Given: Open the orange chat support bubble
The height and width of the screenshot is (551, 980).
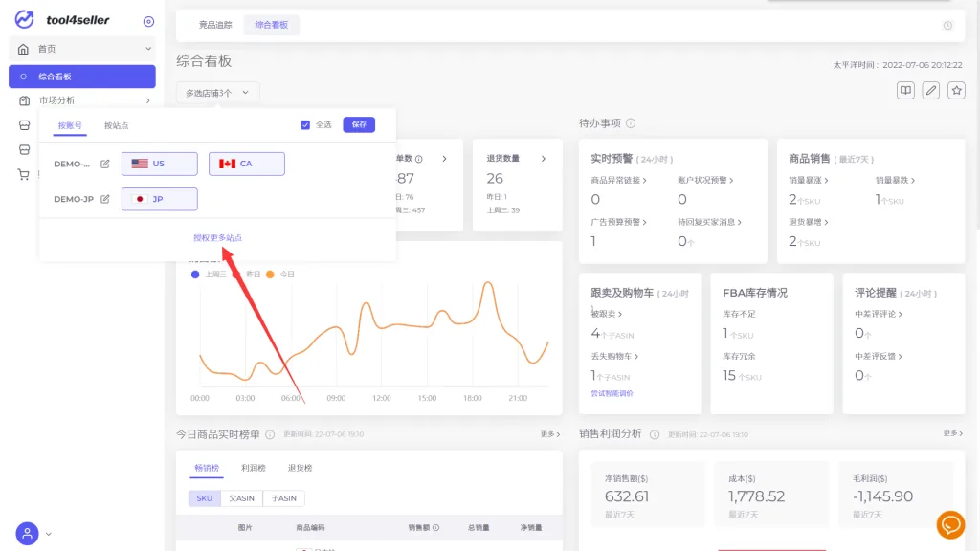Looking at the screenshot, I should point(950,525).
